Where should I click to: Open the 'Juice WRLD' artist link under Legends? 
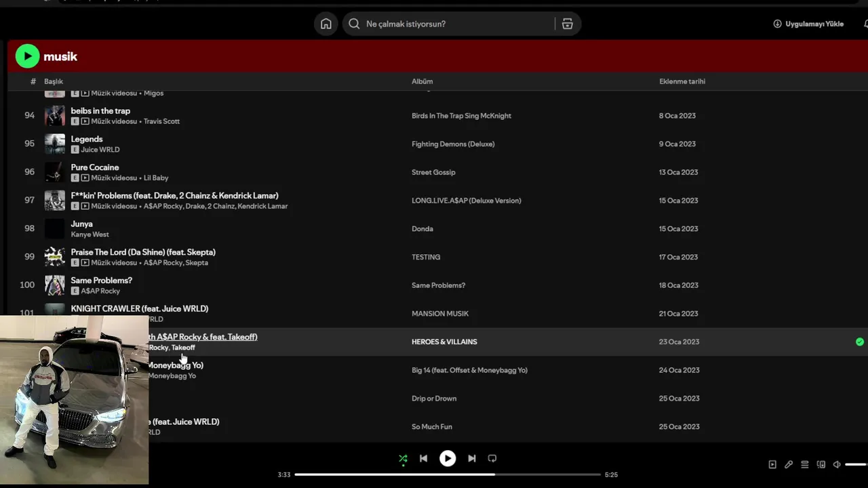pos(100,150)
